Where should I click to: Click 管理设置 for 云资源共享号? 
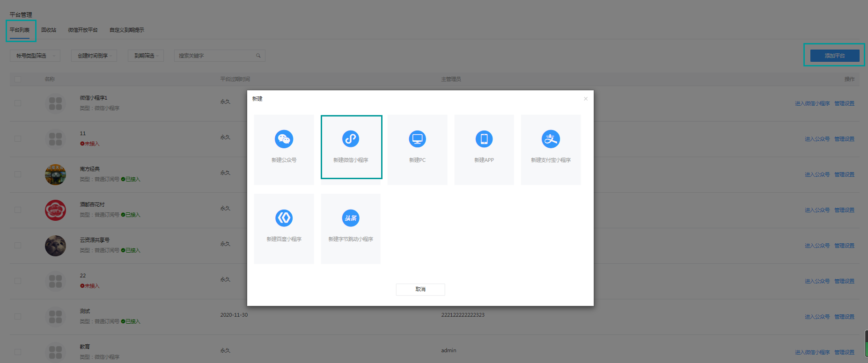click(844, 246)
